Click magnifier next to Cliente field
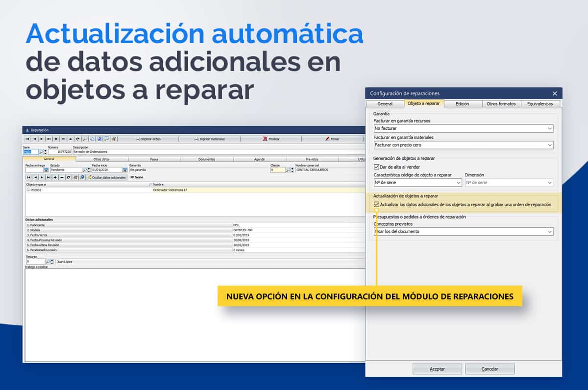 point(288,170)
